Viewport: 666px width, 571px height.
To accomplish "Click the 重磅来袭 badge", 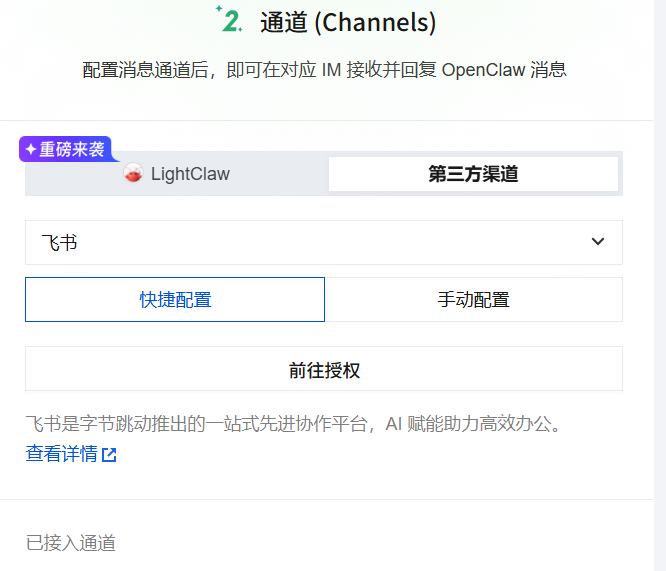I will tap(66, 149).
